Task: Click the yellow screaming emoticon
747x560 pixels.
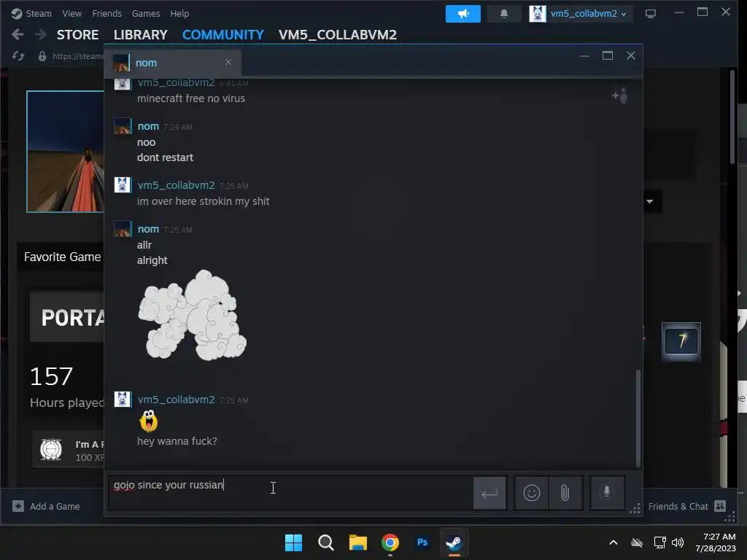Action: pyautogui.click(x=149, y=421)
